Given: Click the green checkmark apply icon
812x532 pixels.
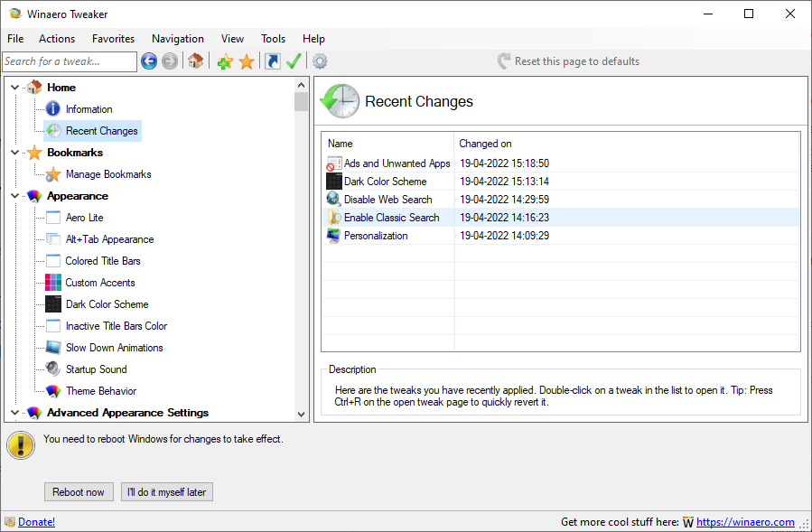Looking at the screenshot, I should (294, 61).
